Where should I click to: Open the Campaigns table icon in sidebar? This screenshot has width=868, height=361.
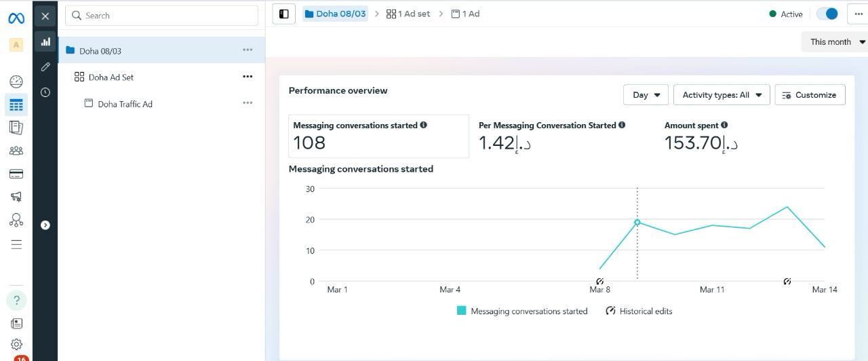tap(16, 104)
